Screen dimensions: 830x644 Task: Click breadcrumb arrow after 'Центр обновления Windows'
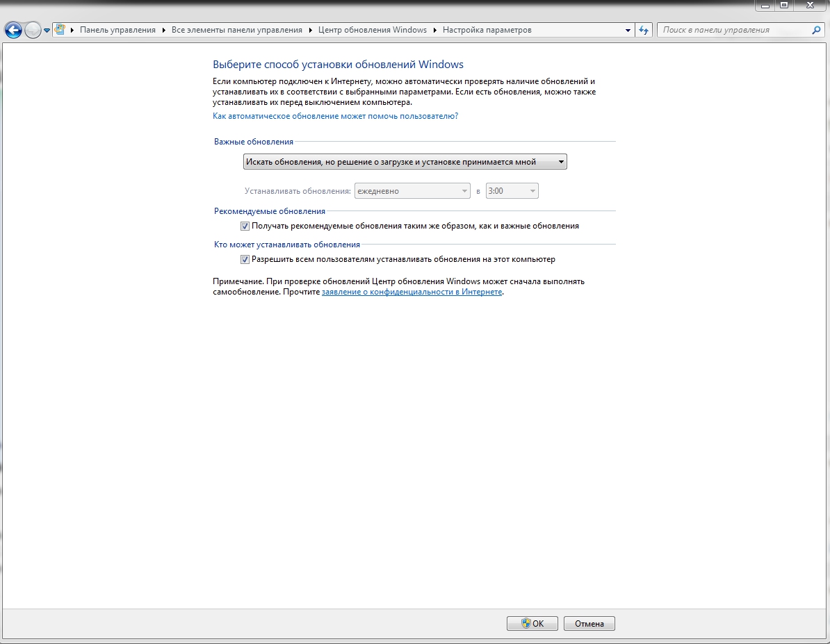click(435, 30)
